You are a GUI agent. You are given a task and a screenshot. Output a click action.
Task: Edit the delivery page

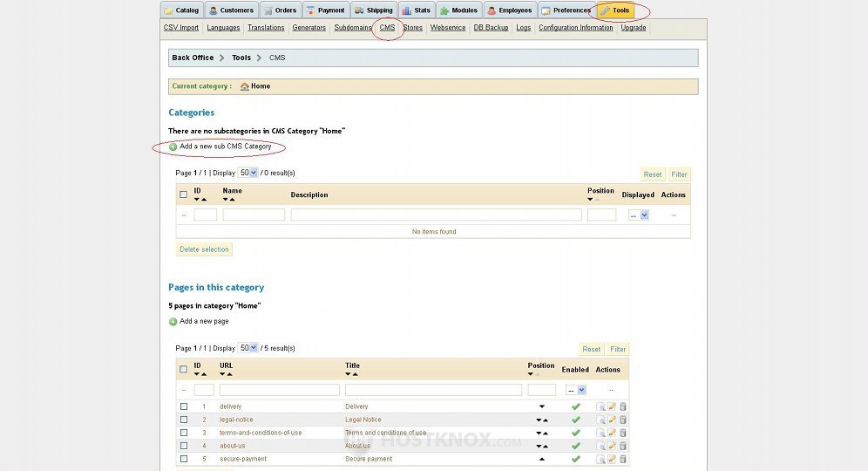[613, 406]
